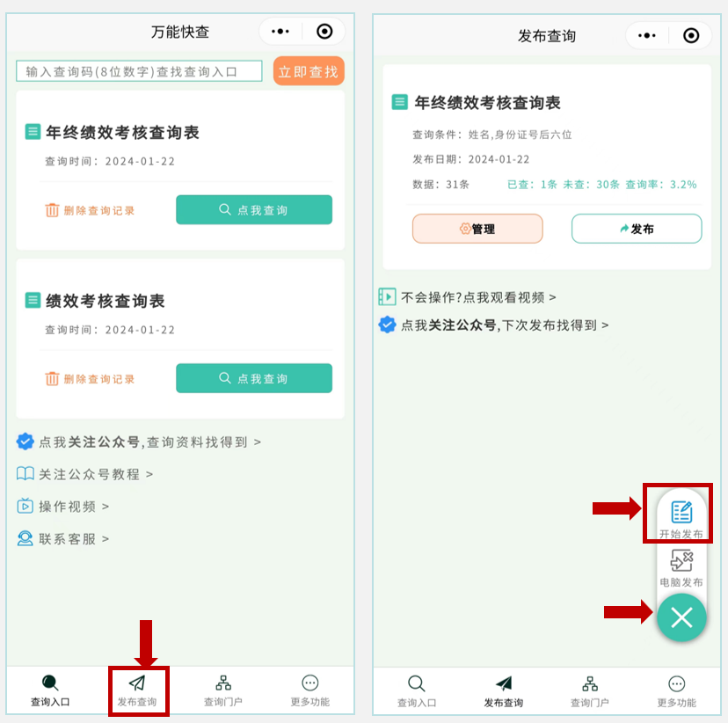Open 点我关注公众号,下次发布找得到 link
Screen dimensions: 728x723
[x=505, y=325]
